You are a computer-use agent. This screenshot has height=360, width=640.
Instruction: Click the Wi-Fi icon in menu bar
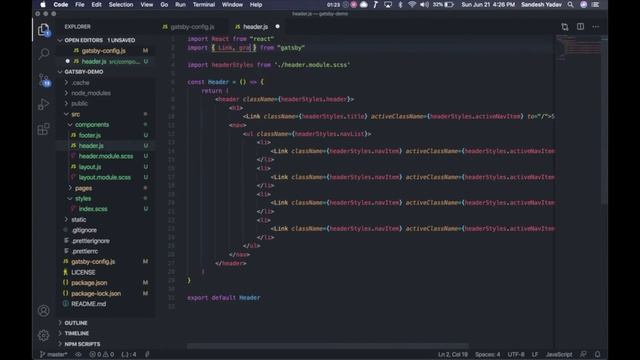(412, 4)
